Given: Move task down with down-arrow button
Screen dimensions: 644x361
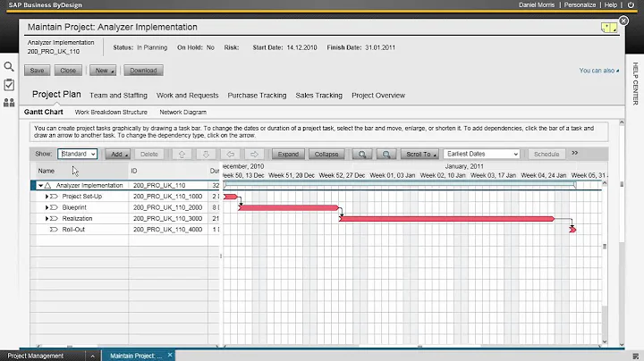Looking at the screenshot, I should pos(206,155).
